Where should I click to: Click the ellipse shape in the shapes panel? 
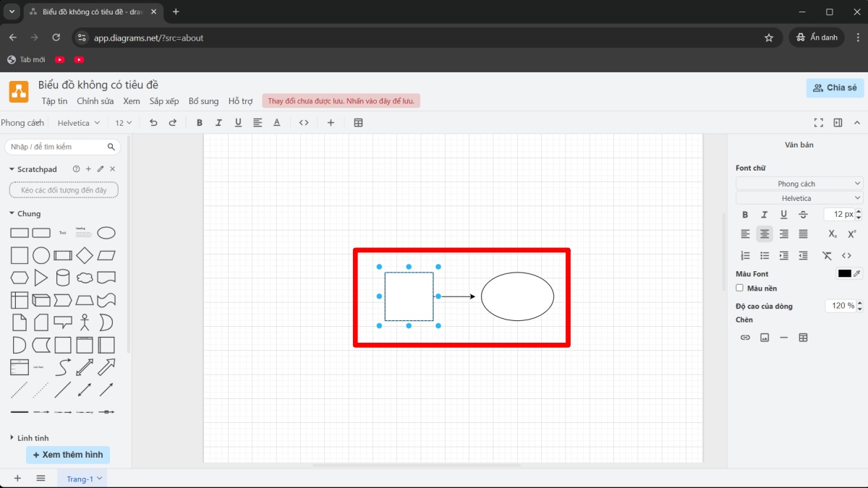(x=106, y=232)
